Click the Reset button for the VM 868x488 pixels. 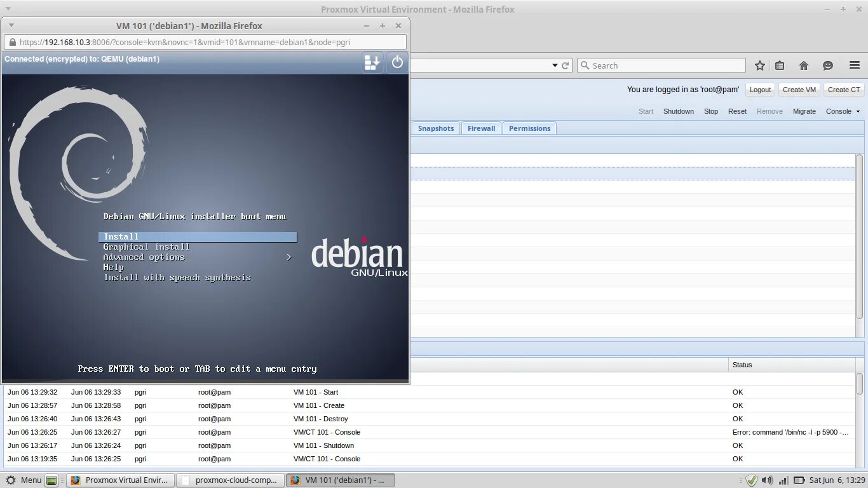click(x=737, y=111)
